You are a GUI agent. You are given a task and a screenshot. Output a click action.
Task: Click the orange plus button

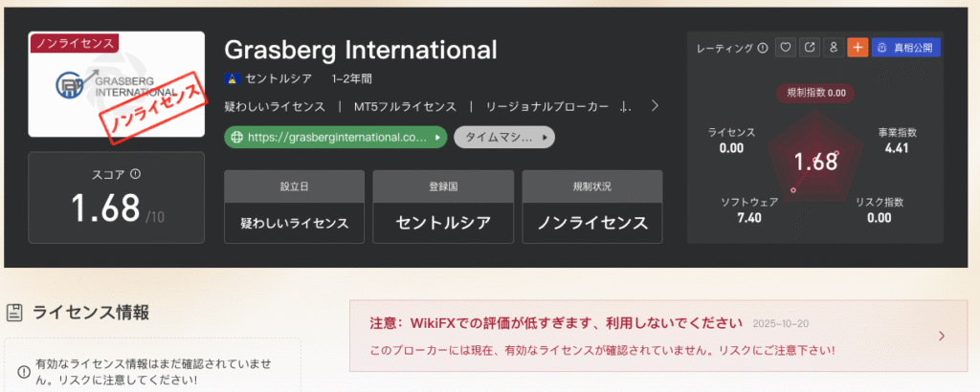click(x=857, y=47)
